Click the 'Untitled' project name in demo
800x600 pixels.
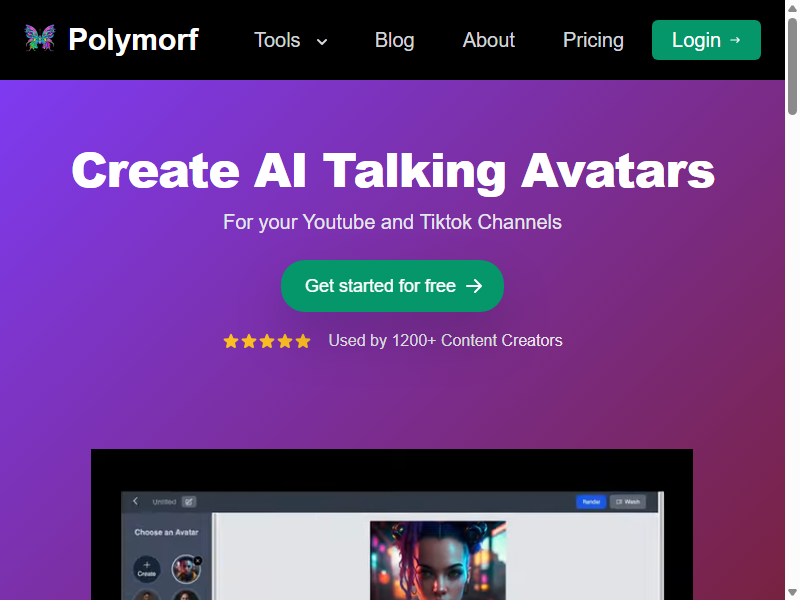[164, 502]
